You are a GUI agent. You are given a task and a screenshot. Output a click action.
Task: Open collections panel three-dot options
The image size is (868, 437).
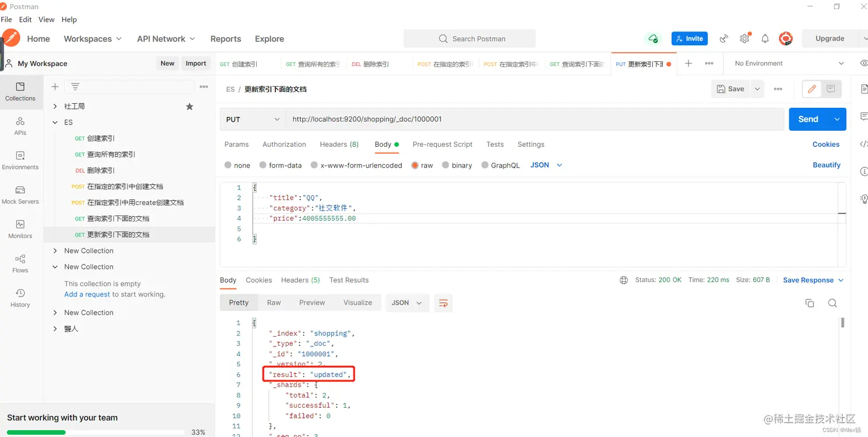coord(204,87)
